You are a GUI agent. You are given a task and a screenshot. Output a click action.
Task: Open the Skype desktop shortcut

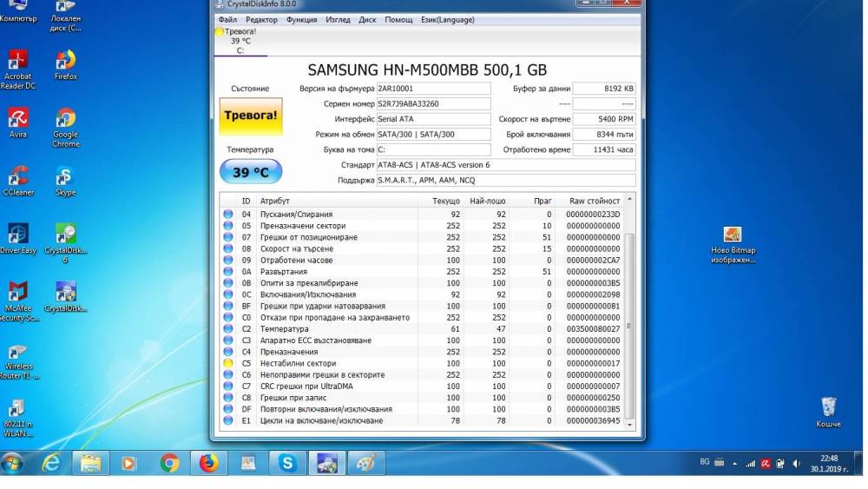tap(65, 181)
